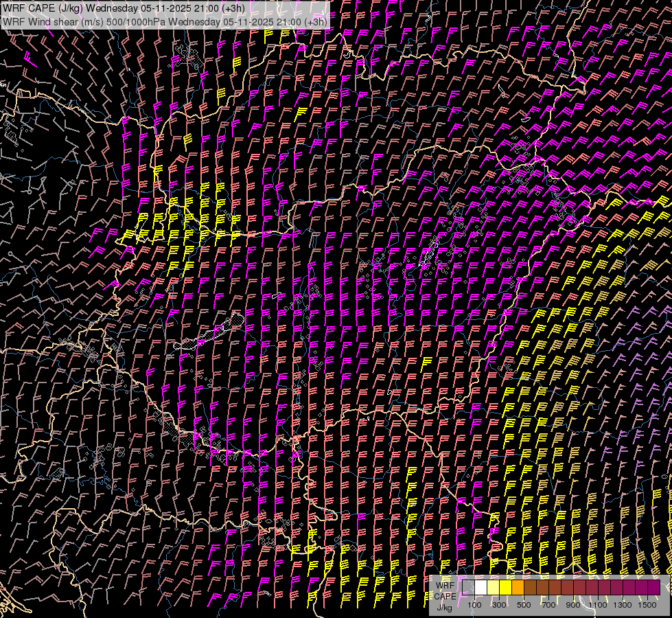
Task: Click the legend value 1500
Action: click(647, 605)
